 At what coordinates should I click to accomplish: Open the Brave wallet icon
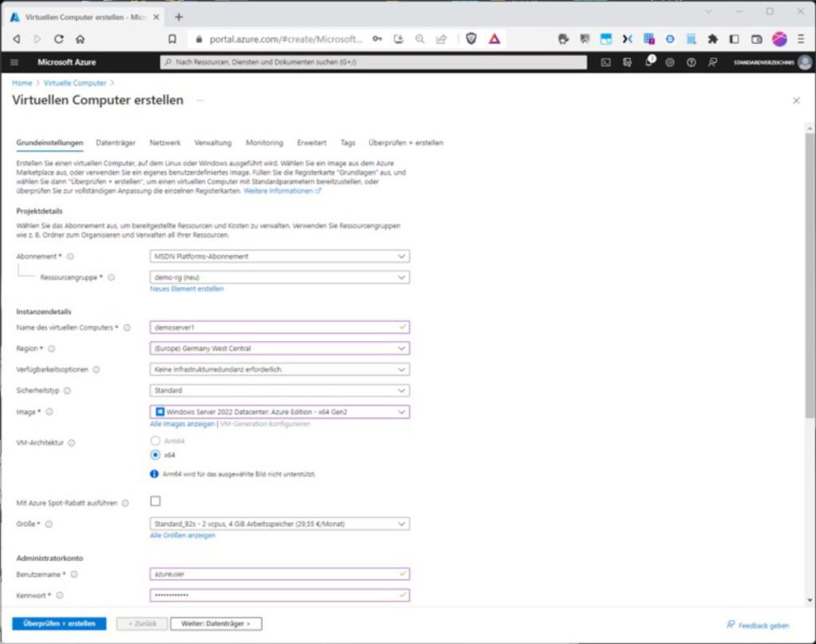757,39
